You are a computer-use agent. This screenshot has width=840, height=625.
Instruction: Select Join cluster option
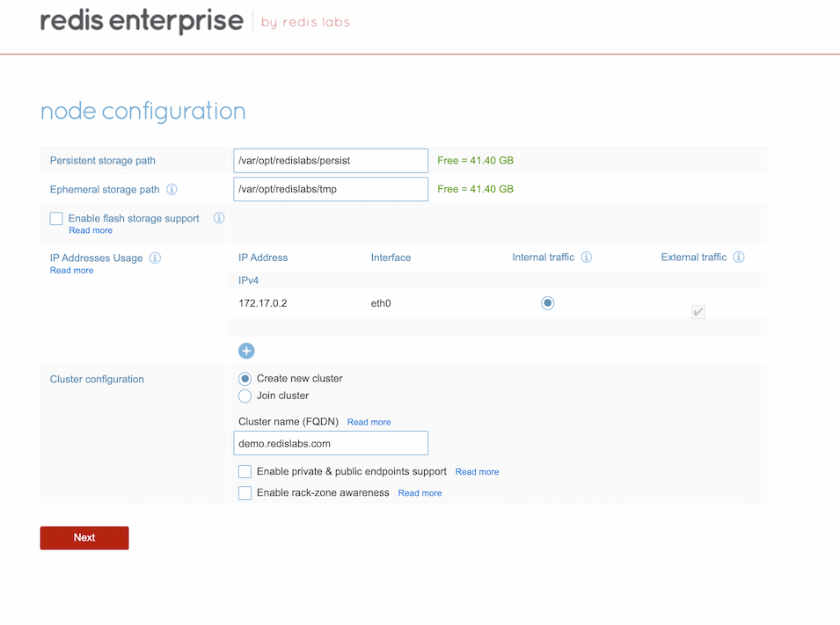pyautogui.click(x=245, y=396)
